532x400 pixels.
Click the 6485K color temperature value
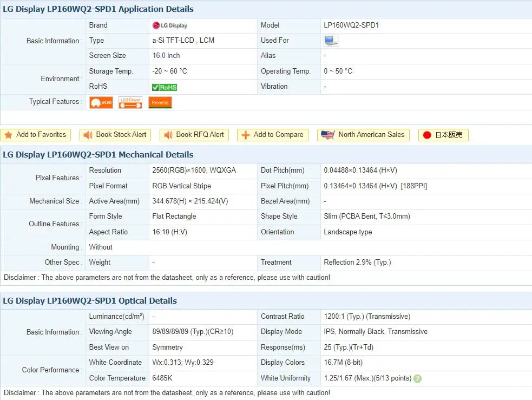(162, 378)
